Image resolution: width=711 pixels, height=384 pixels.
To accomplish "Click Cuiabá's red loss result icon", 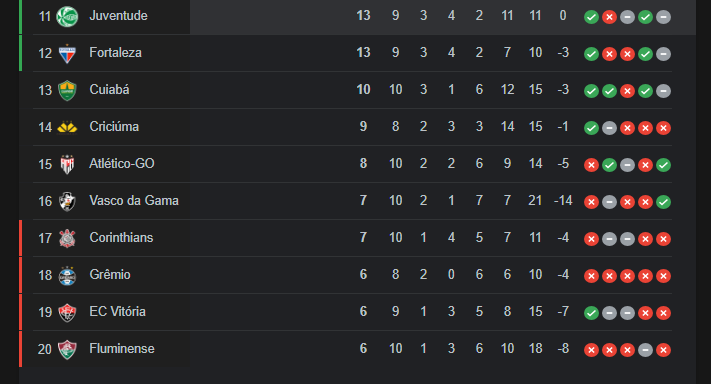I will (627, 91).
